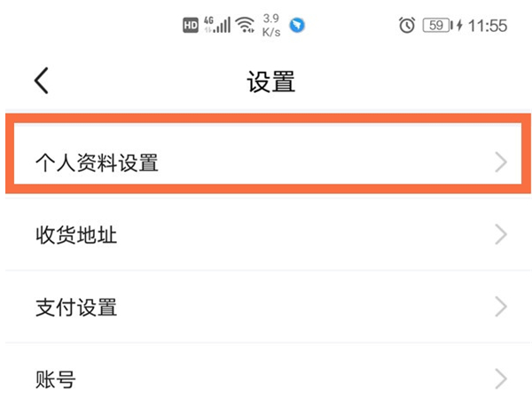Tap the blue bird app notification icon
Screen dimensions: 532x399
[x=299, y=26]
